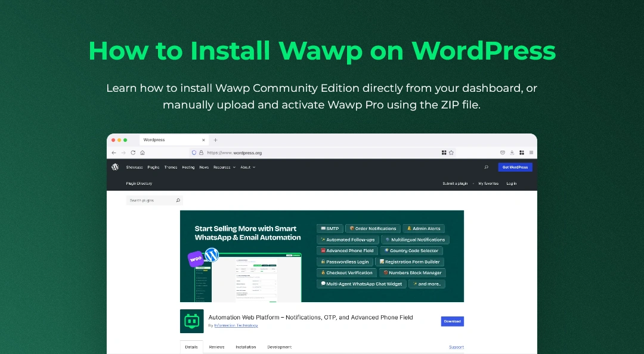Click the Multilingual Notifications feature tag
Image resolution: width=644 pixels, height=354 pixels.
point(415,240)
